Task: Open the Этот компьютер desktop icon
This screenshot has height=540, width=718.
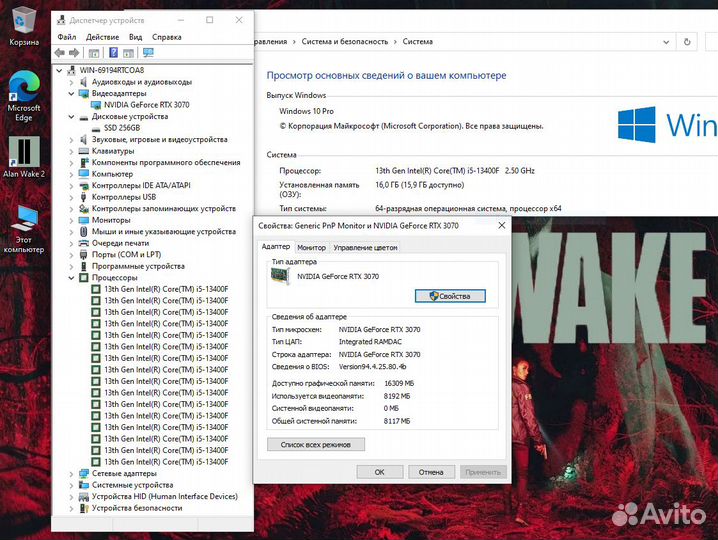Action: [x=24, y=229]
